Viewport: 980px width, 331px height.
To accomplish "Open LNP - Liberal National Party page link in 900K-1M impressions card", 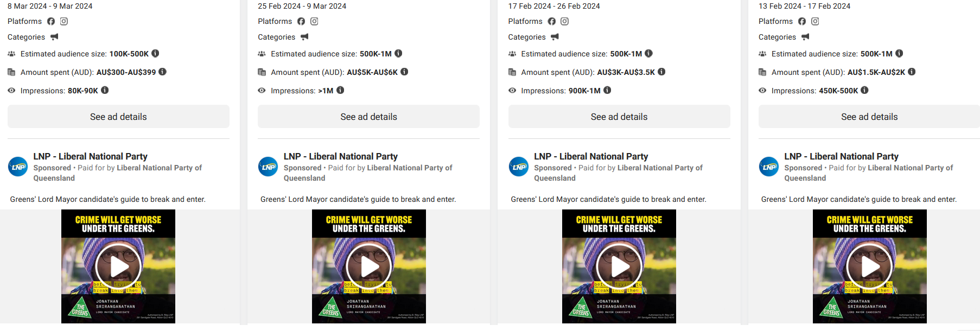I will tap(591, 156).
